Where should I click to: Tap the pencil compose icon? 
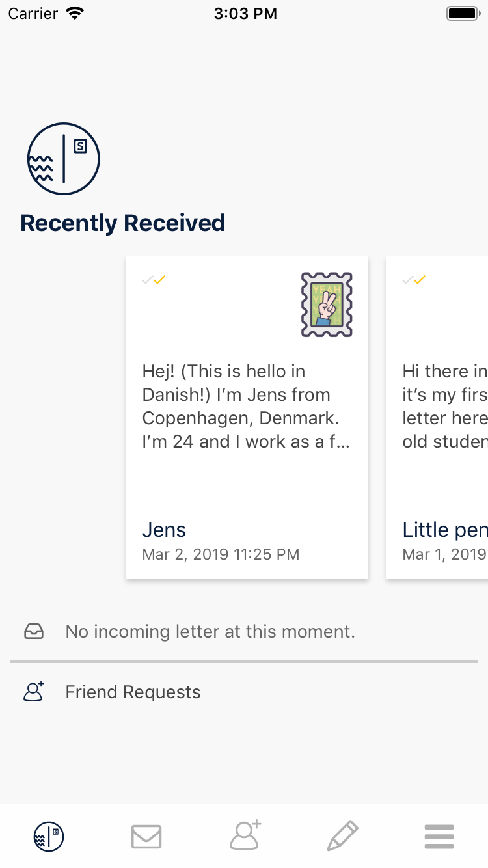342,836
